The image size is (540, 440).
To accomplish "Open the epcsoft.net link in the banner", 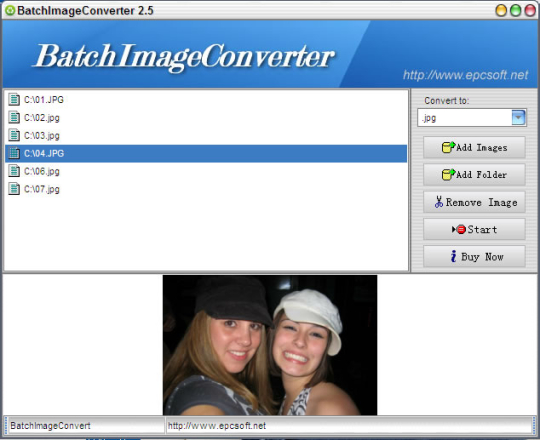I will click(x=465, y=75).
